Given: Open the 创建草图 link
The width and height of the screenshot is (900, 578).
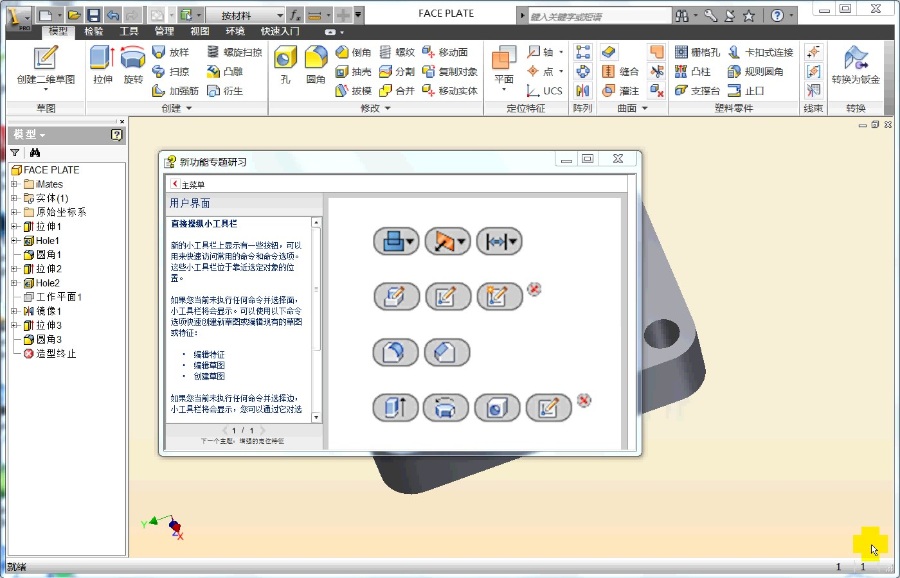Looking at the screenshot, I should point(209,377).
